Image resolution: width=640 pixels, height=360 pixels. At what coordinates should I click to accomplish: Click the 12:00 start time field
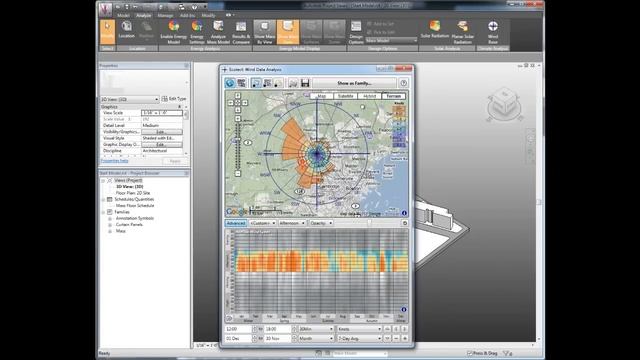coord(238,329)
